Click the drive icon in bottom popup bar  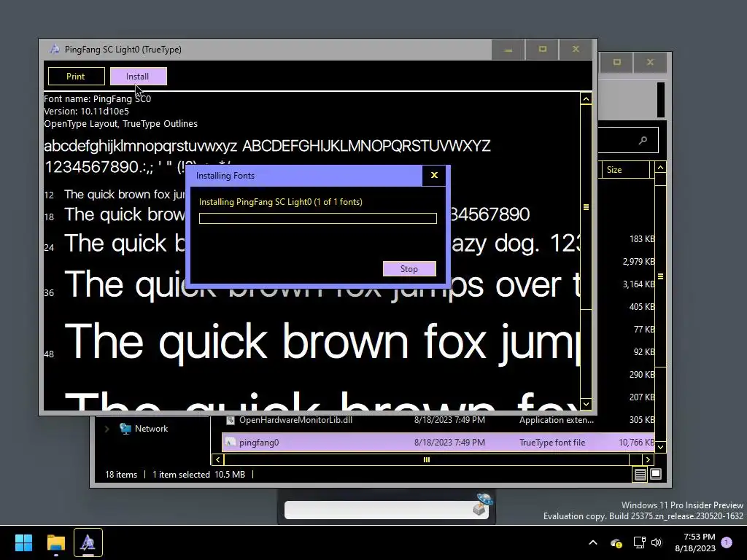(482, 506)
